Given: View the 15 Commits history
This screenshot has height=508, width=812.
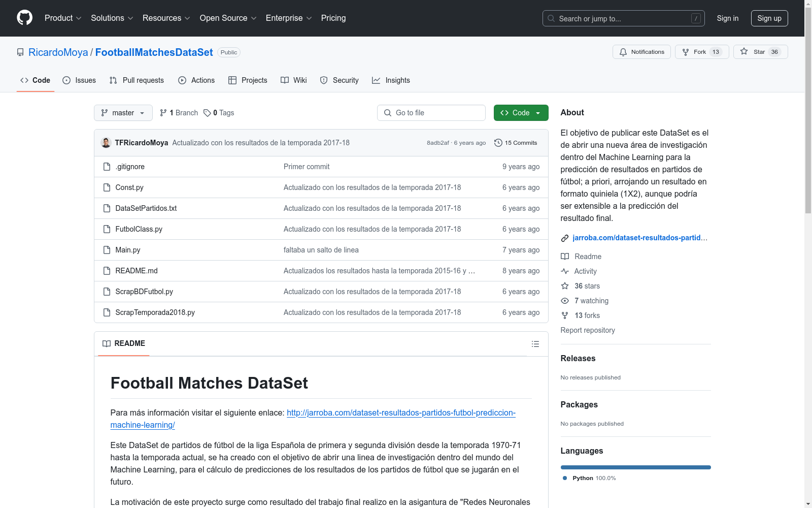Looking at the screenshot, I should pyautogui.click(x=516, y=143).
